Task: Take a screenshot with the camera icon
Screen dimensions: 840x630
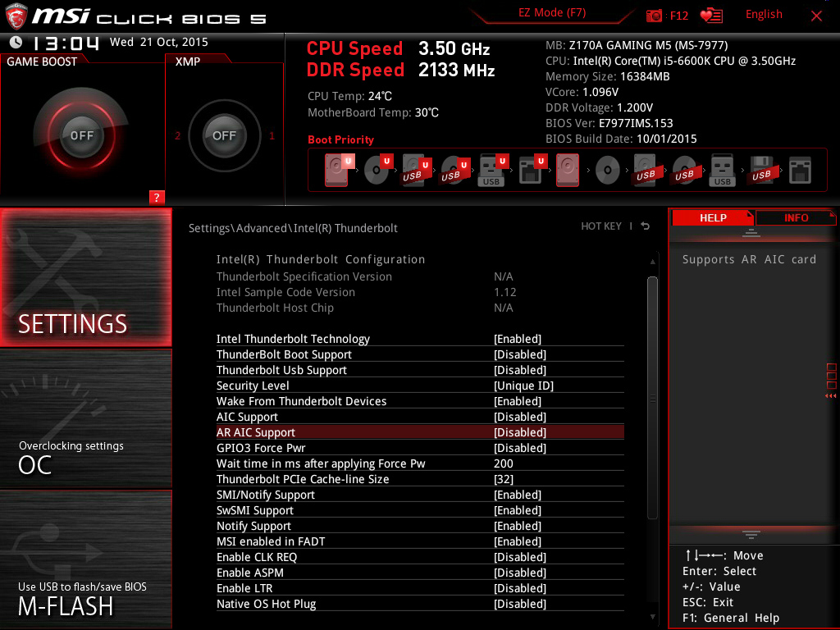Action: click(654, 16)
